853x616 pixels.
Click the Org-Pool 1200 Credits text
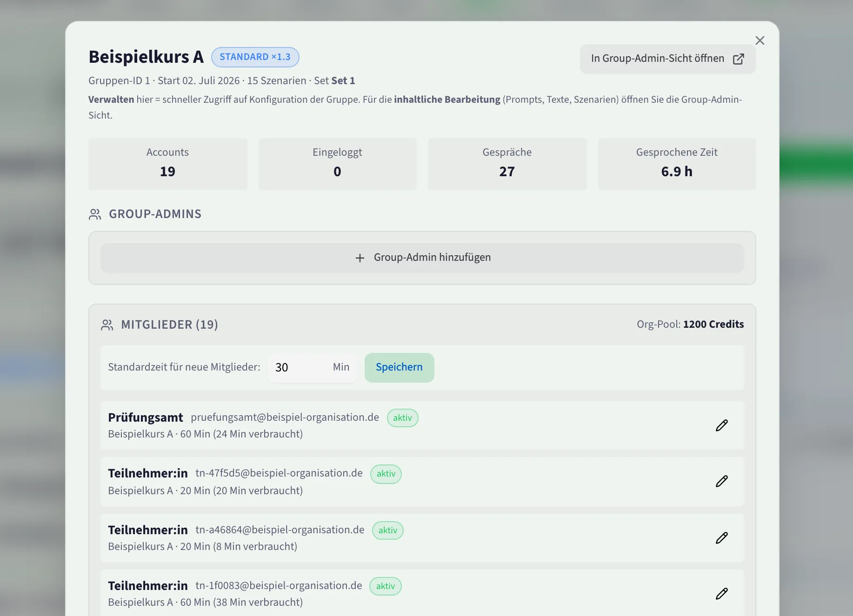[690, 324]
